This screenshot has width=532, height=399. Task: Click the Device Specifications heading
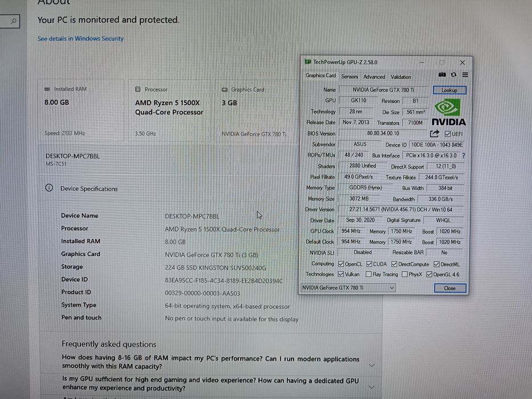(89, 189)
